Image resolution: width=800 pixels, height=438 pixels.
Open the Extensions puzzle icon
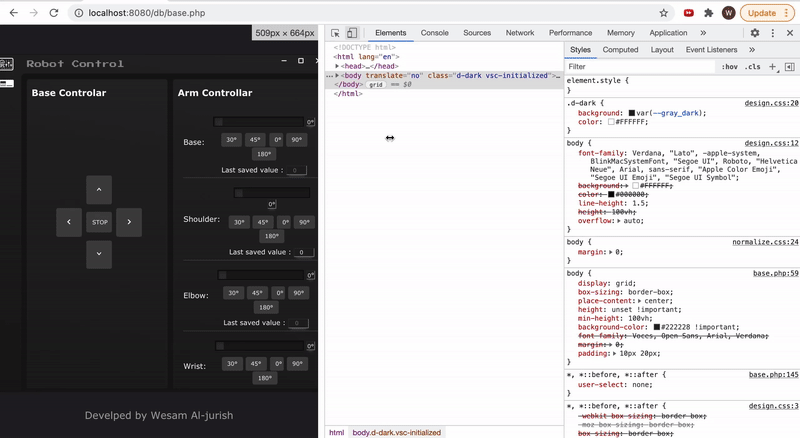point(708,13)
